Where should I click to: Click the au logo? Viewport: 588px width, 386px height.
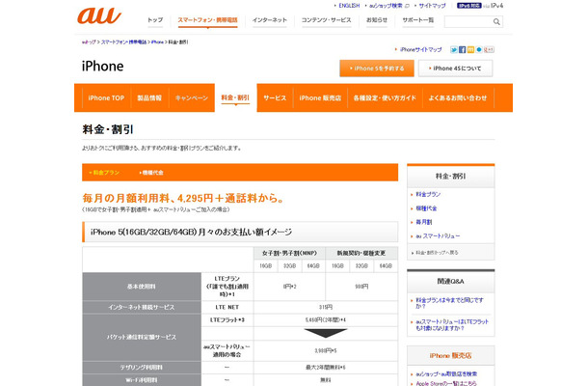click(99, 15)
